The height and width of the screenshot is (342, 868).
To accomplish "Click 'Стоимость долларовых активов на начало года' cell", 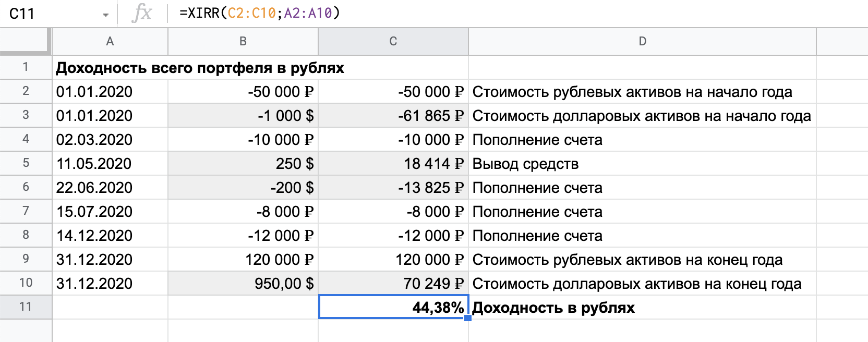I will tap(643, 116).
